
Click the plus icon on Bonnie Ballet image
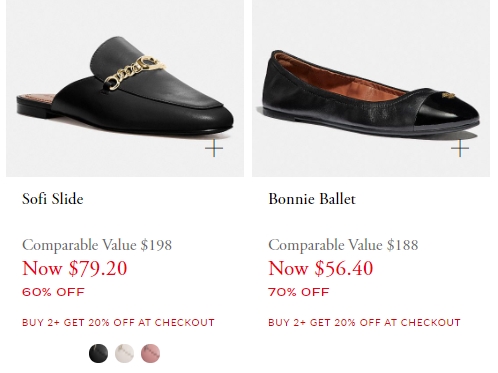click(x=460, y=148)
